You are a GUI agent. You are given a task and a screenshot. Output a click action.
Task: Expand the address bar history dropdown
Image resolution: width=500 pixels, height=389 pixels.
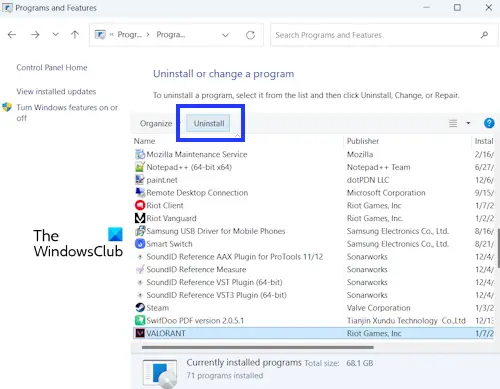[x=226, y=35]
